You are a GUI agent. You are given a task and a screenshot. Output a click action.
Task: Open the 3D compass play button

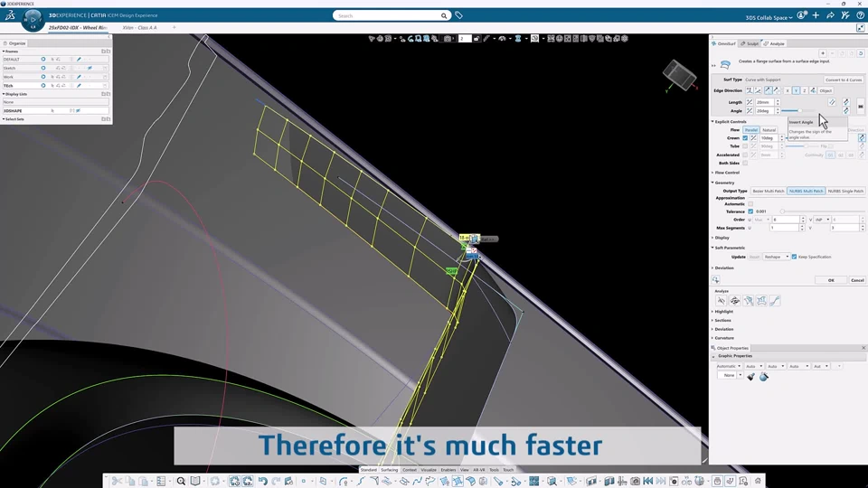coord(33,19)
